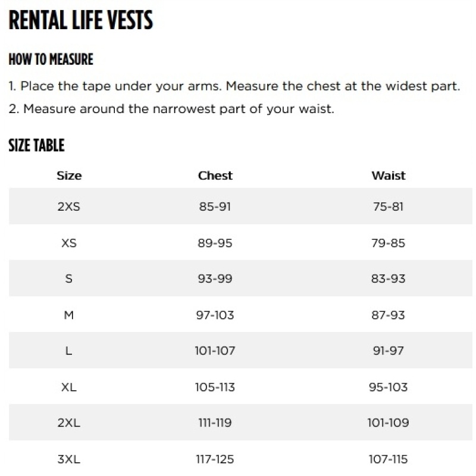Click the Waist column header

coord(389,176)
